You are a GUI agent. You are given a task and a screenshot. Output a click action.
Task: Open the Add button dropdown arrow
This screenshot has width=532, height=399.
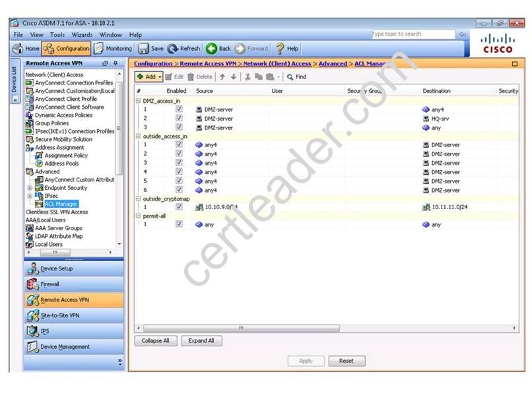(160, 77)
